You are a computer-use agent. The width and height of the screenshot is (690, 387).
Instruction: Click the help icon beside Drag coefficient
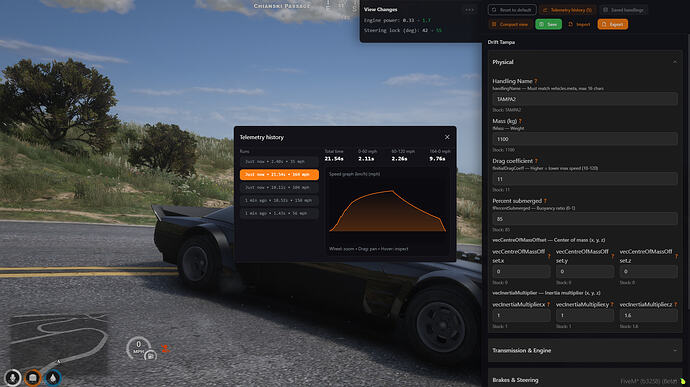(x=536, y=161)
